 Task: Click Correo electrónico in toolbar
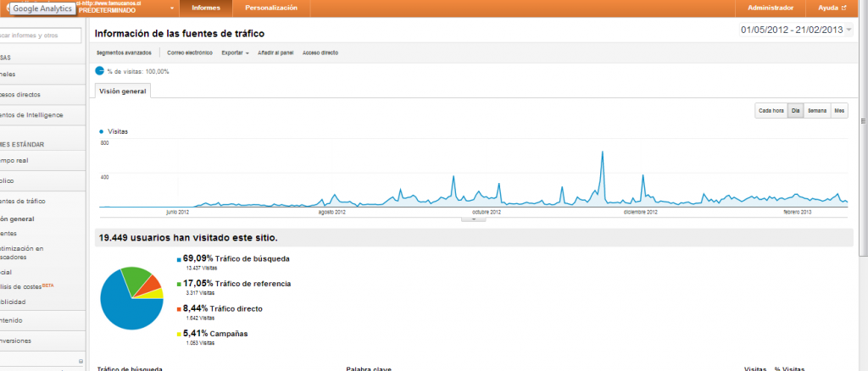(190, 53)
